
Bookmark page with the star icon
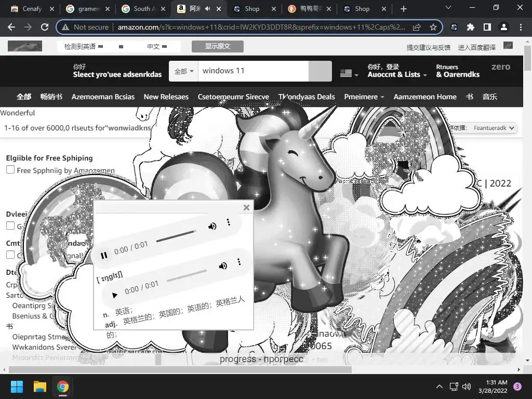[433, 27]
